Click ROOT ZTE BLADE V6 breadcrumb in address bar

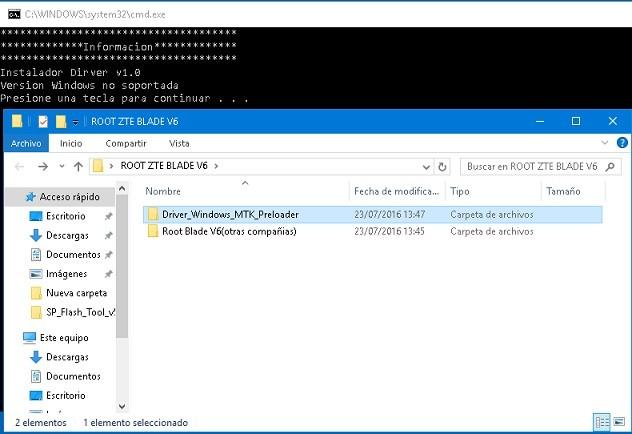pyautogui.click(x=164, y=166)
